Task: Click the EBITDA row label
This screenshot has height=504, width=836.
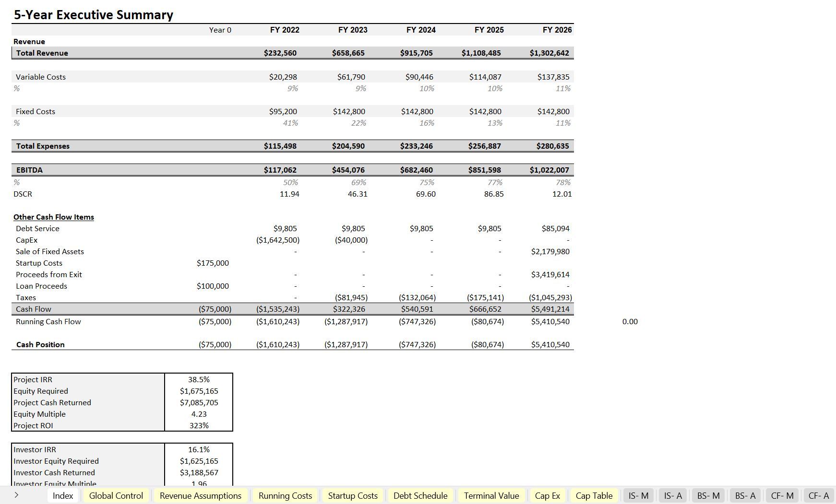Action: pos(29,170)
